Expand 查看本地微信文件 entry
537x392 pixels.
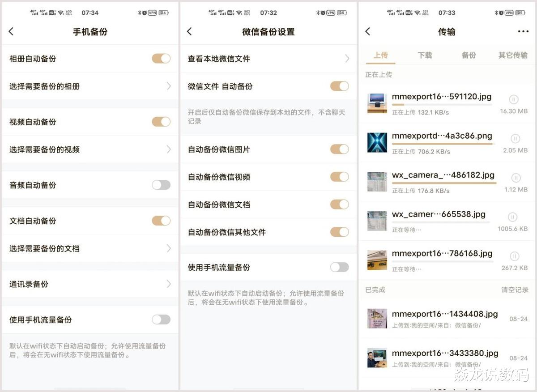(347, 58)
